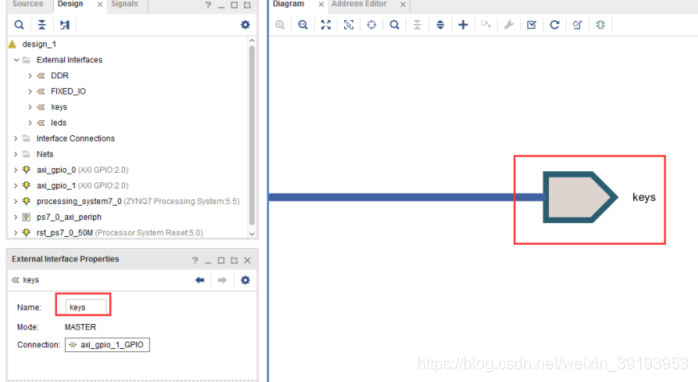Click the wrench customize block icon
698x382 pixels.
[x=509, y=25]
